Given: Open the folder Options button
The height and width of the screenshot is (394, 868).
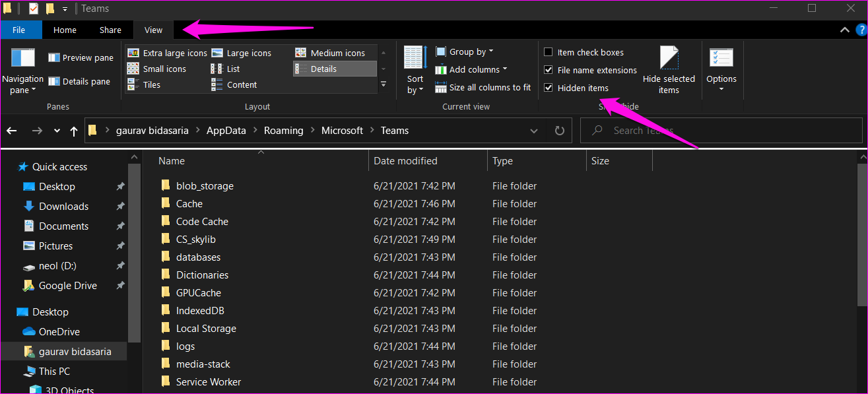Looking at the screenshot, I should click(721, 71).
